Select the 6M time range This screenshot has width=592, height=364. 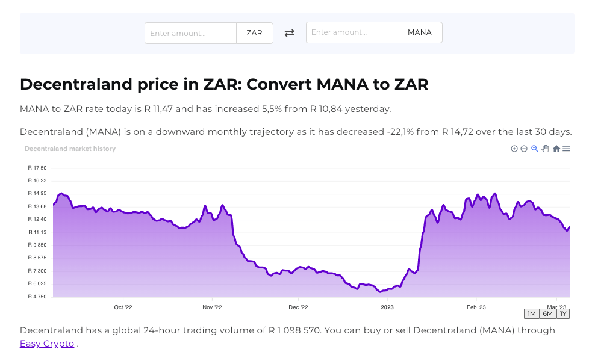(x=547, y=313)
